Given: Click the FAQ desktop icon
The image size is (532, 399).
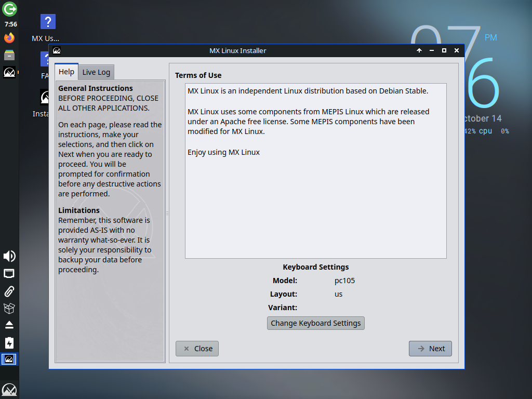Looking at the screenshot, I should point(45,65).
